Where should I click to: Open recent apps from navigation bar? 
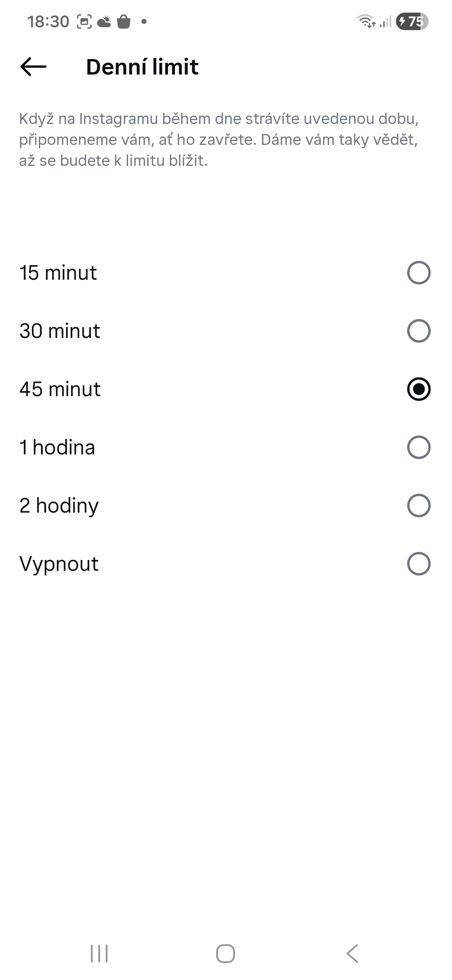pyautogui.click(x=99, y=954)
